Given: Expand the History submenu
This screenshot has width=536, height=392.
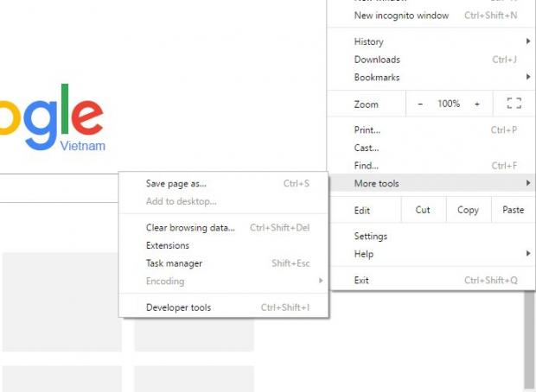Looking at the screenshot, I should 432,41.
